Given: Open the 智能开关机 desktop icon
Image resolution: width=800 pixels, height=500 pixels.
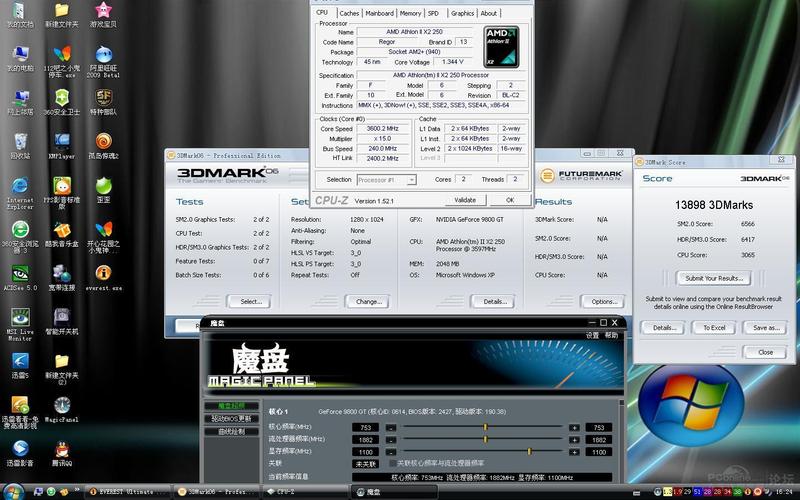Looking at the screenshot, I should pos(62,321).
